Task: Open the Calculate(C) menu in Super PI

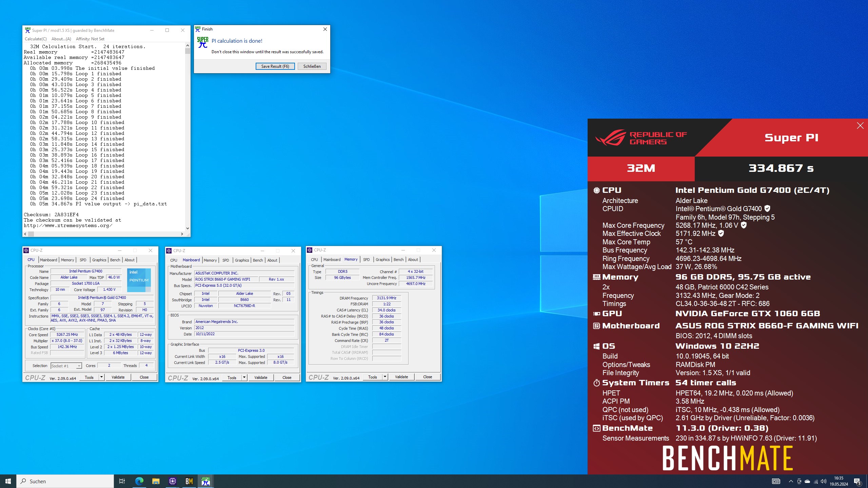Action: tap(36, 39)
